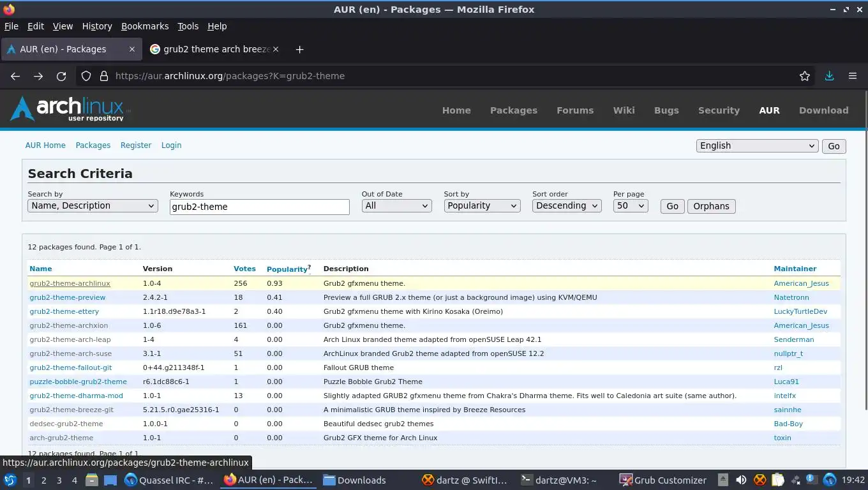Click the Keywords input field
The image size is (868, 490).
260,207
